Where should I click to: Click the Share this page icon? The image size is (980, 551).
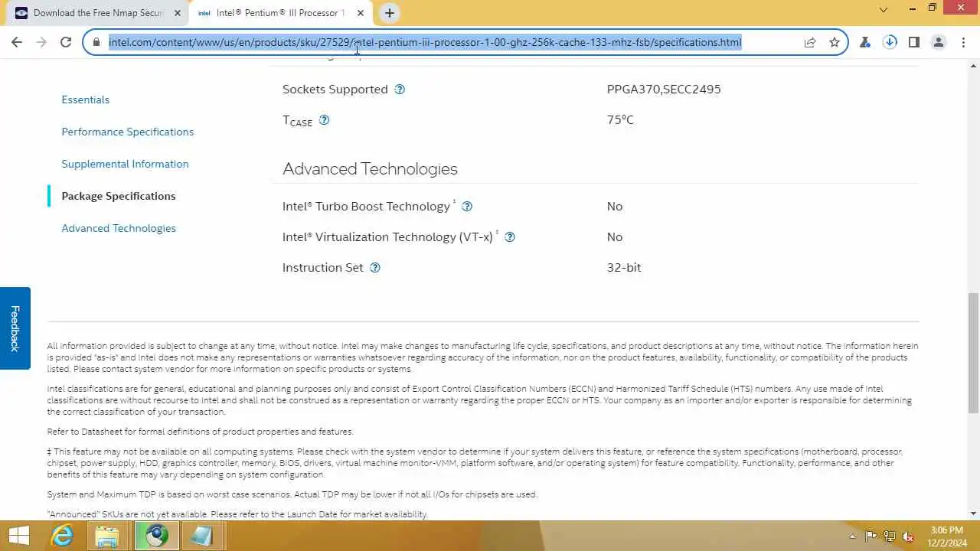coord(810,42)
